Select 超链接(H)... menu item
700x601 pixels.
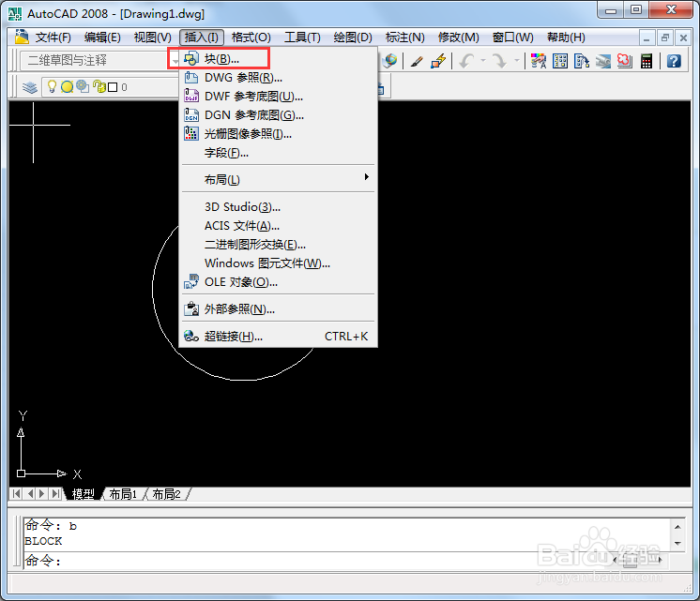click(x=278, y=337)
